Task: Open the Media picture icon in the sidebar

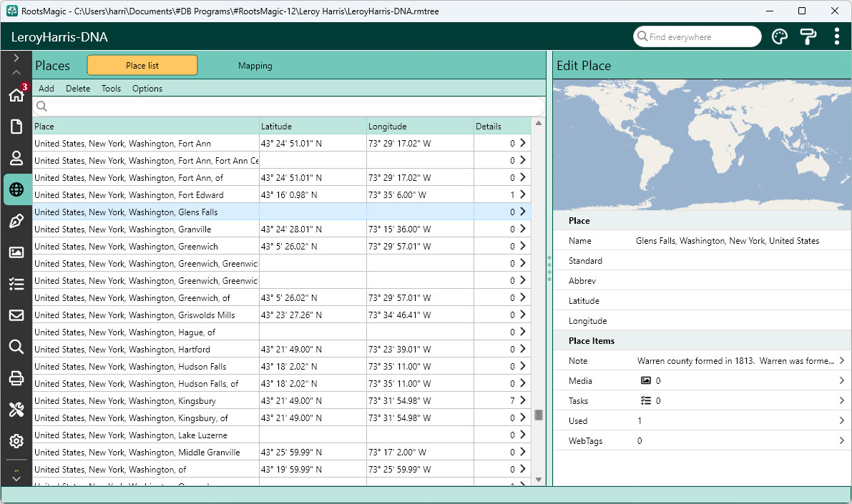Action: click(16, 252)
